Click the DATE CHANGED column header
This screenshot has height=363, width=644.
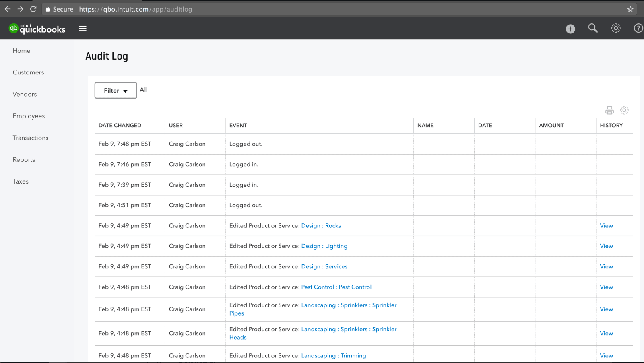(120, 126)
